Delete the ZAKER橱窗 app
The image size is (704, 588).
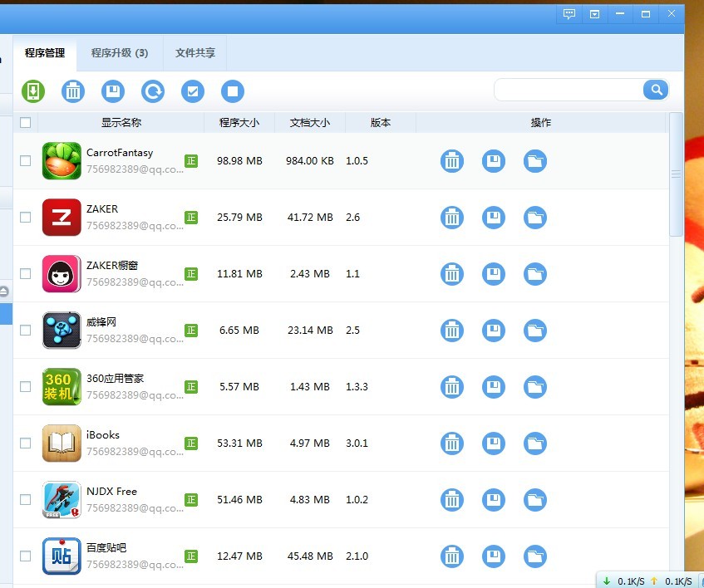451,274
